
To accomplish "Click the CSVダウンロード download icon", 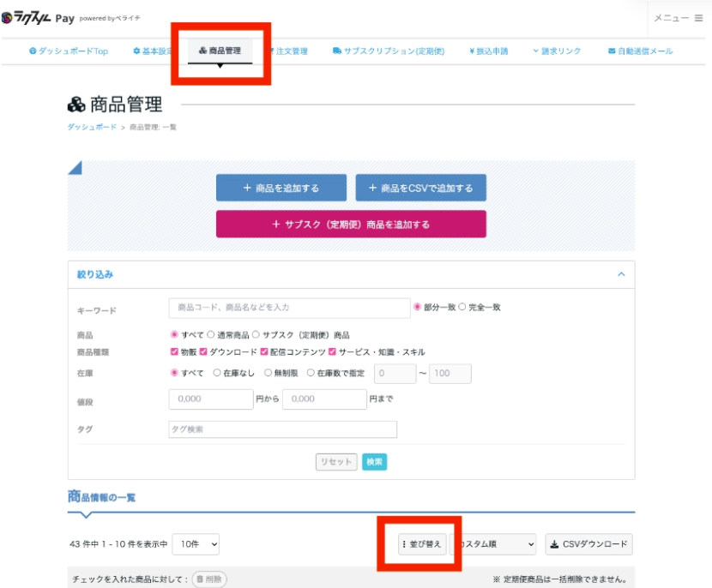I will coord(554,544).
